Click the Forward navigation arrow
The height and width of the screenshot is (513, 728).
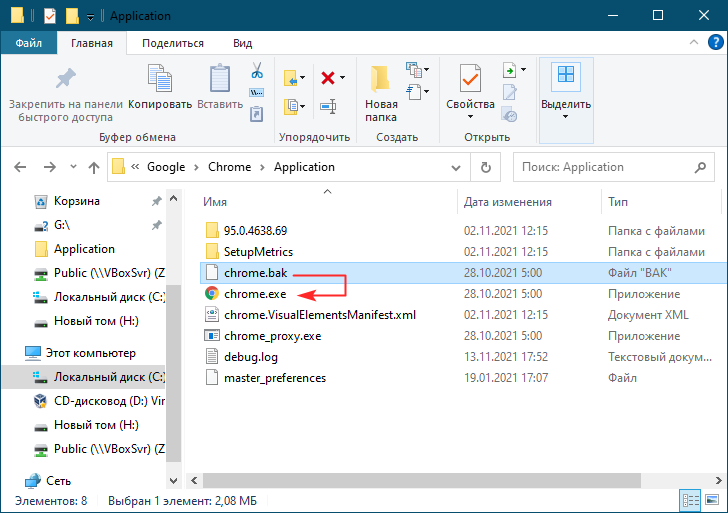(50, 167)
